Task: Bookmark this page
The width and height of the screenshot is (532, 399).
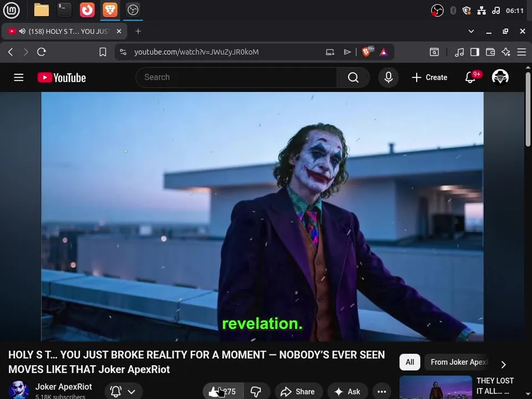Action: 103,52
